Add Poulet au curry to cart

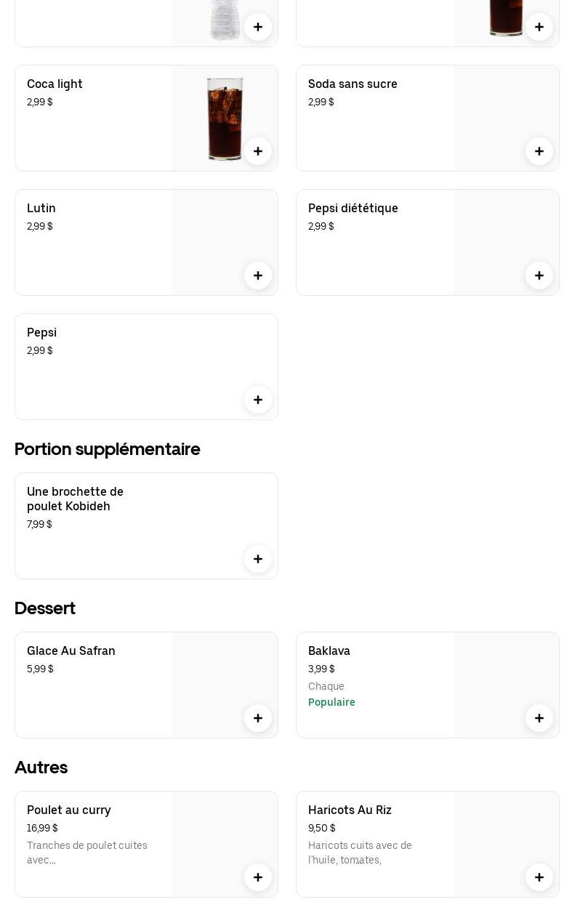point(258,877)
